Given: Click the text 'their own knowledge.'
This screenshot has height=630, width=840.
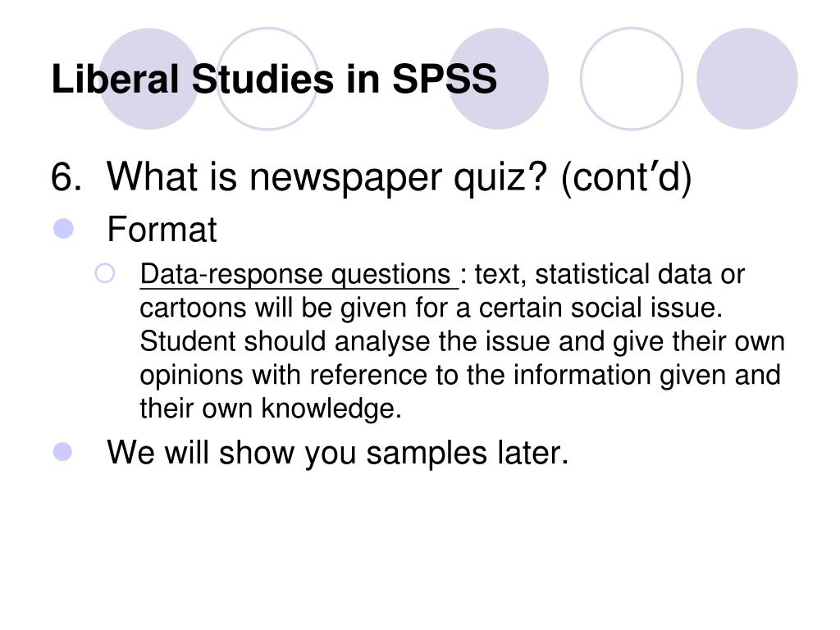Looking at the screenshot, I should pyautogui.click(x=271, y=409).
